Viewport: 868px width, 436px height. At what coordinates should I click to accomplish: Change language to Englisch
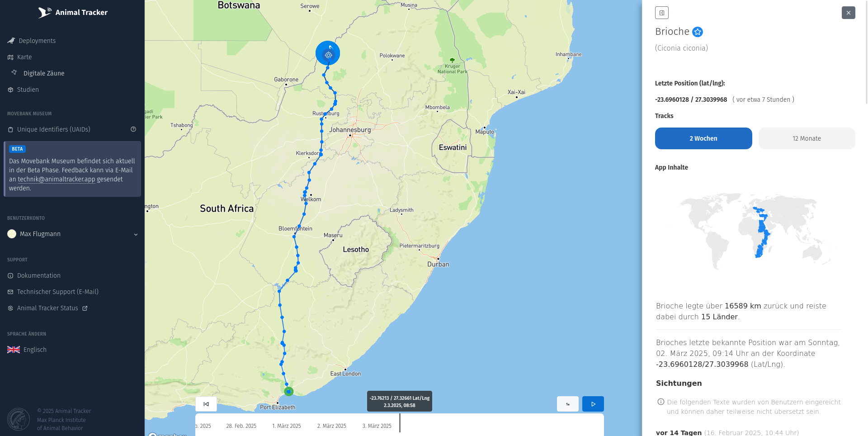point(27,350)
